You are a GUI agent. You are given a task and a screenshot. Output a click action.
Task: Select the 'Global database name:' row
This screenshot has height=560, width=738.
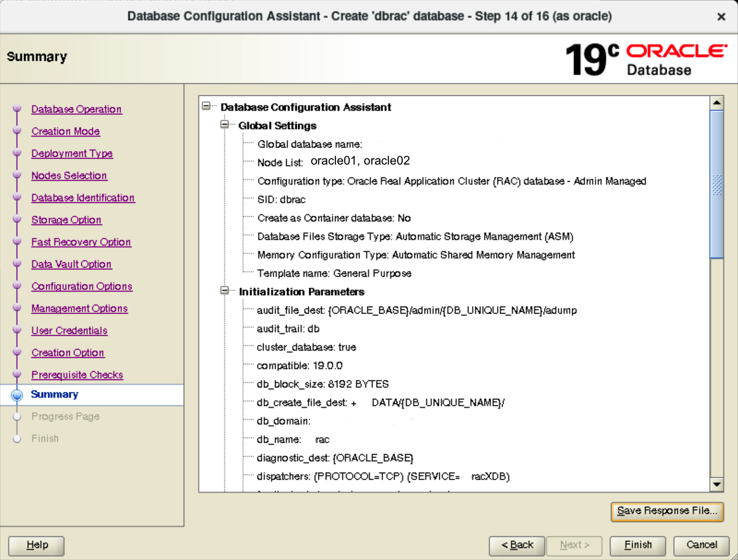click(x=310, y=144)
